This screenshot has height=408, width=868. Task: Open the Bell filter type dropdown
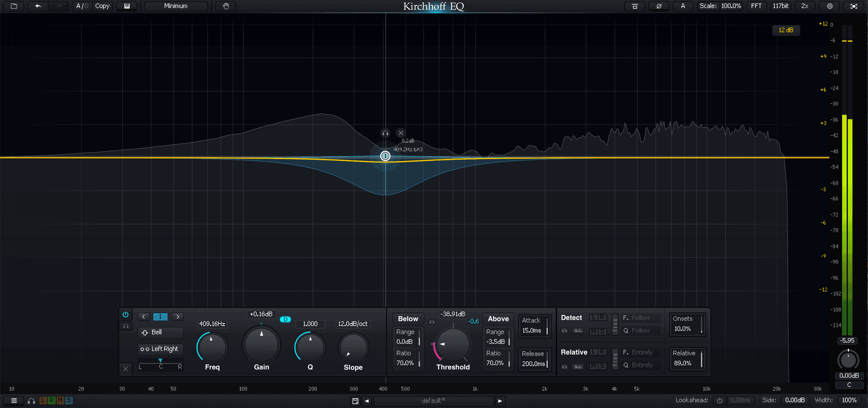point(161,332)
